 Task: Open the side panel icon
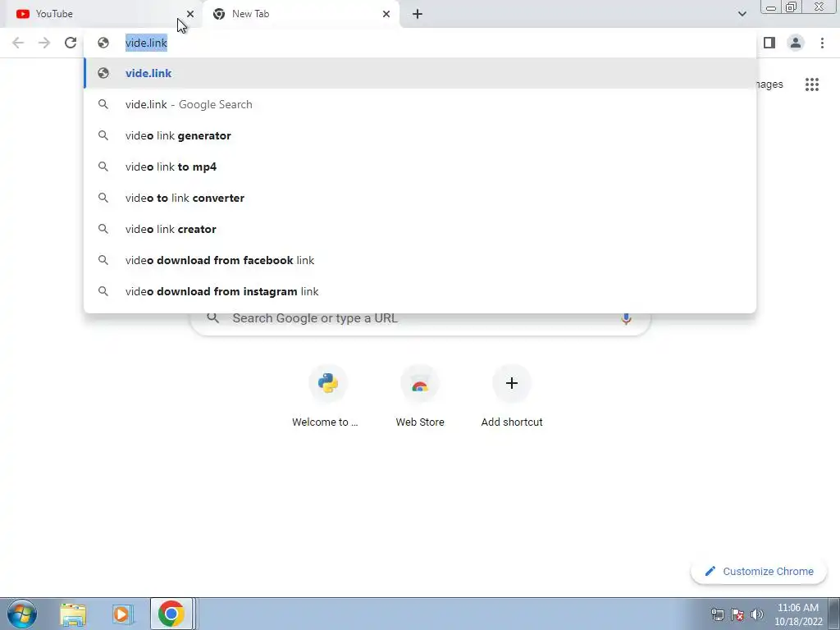[769, 43]
